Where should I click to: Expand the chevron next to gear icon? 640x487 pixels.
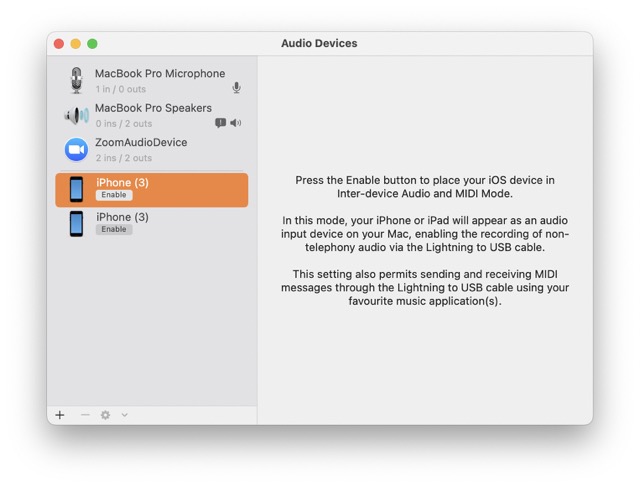[124, 415]
